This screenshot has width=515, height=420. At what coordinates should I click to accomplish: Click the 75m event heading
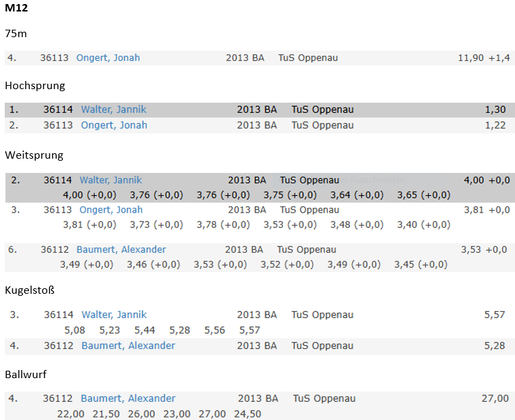click(x=16, y=34)
